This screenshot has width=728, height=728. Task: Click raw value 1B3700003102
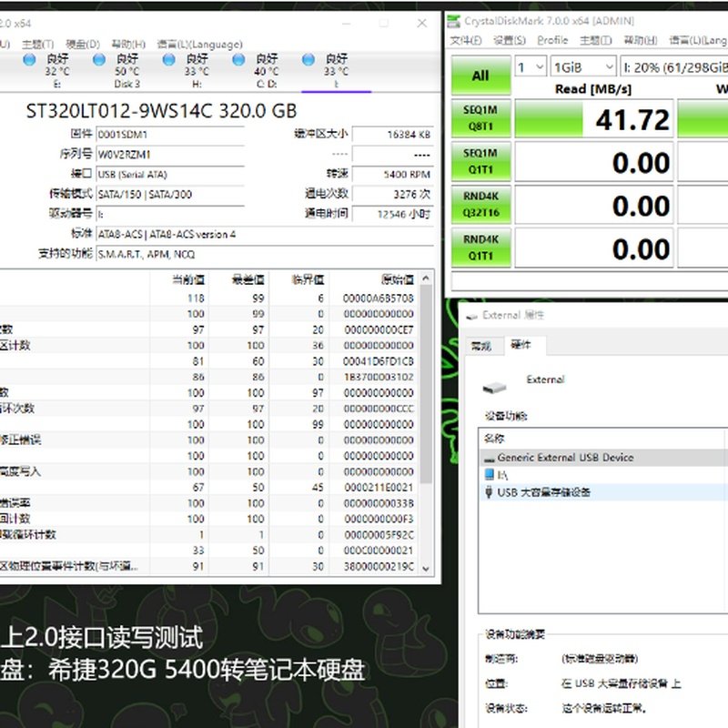point(378,378)
